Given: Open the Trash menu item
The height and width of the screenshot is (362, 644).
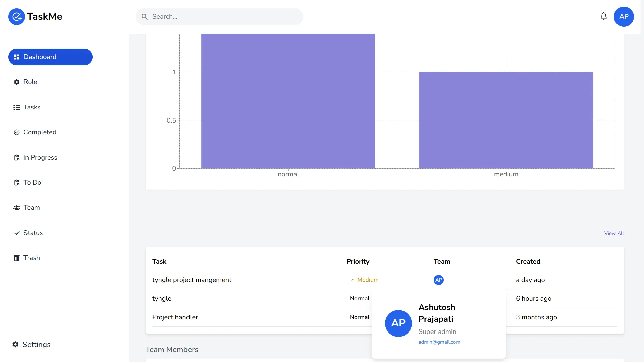Looking at the screenshot, I should pos(50,258).
